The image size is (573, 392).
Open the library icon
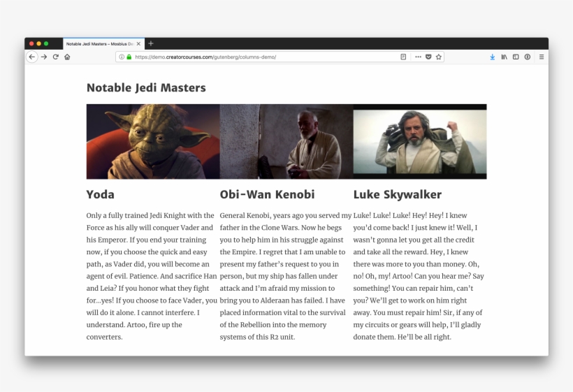point(504,57)
